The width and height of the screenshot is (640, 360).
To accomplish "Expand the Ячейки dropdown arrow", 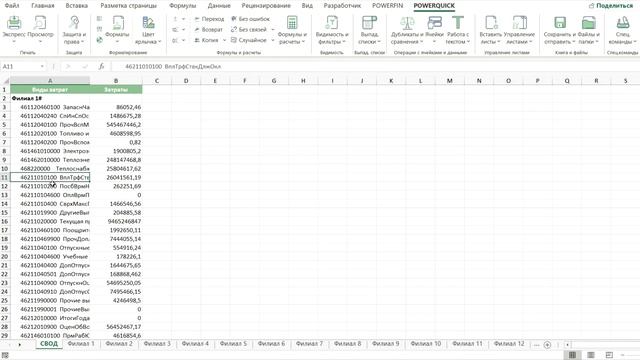I will (434, 42).
